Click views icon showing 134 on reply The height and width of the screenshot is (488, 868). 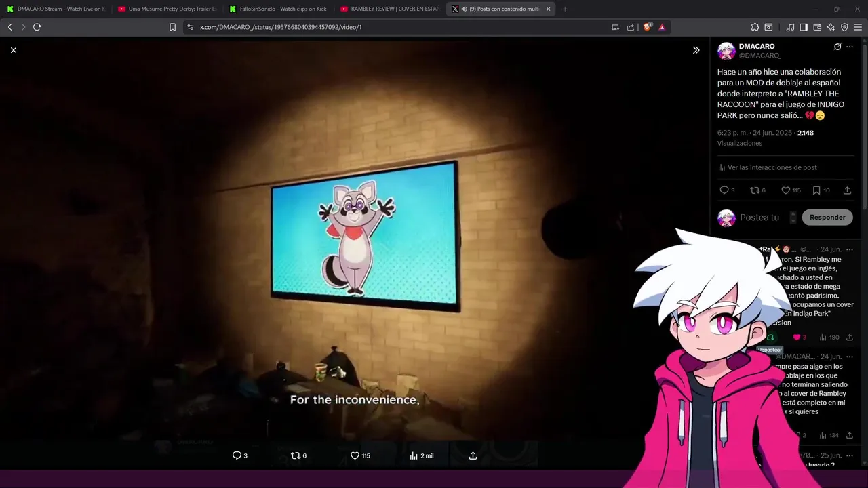click(x=823, y=435)
